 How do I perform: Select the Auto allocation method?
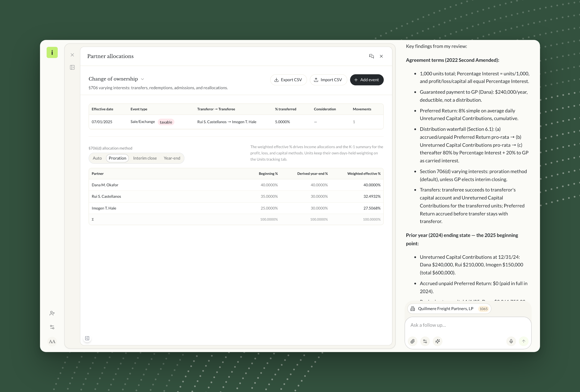(97, 158)
